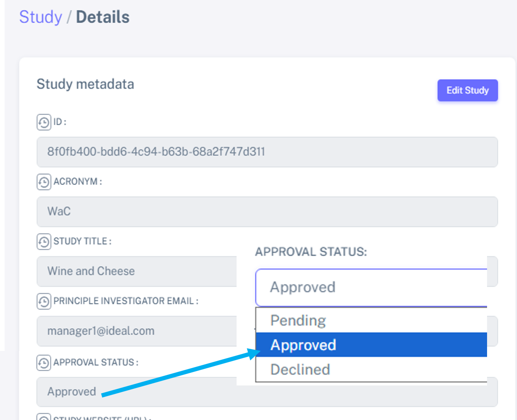Open history icon next to ACRONYM
Image resolution: width=517 pixels, height=420 pixels.
click(x=44, y=182)
